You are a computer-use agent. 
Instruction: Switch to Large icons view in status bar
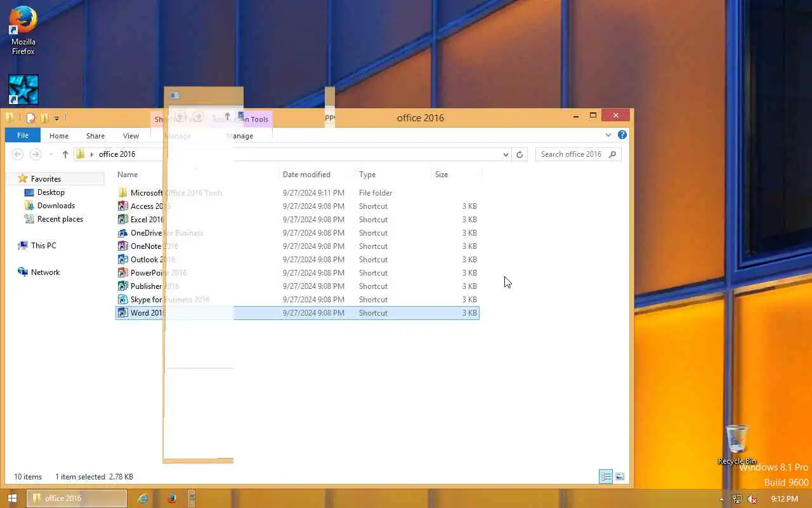click(620, 476)
